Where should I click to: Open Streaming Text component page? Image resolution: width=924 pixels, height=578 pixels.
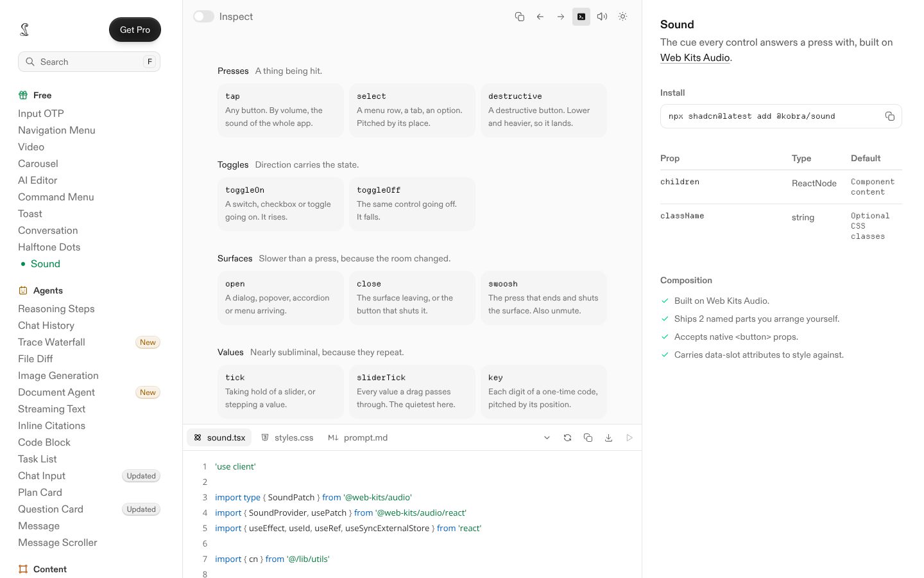click(51, 408)
